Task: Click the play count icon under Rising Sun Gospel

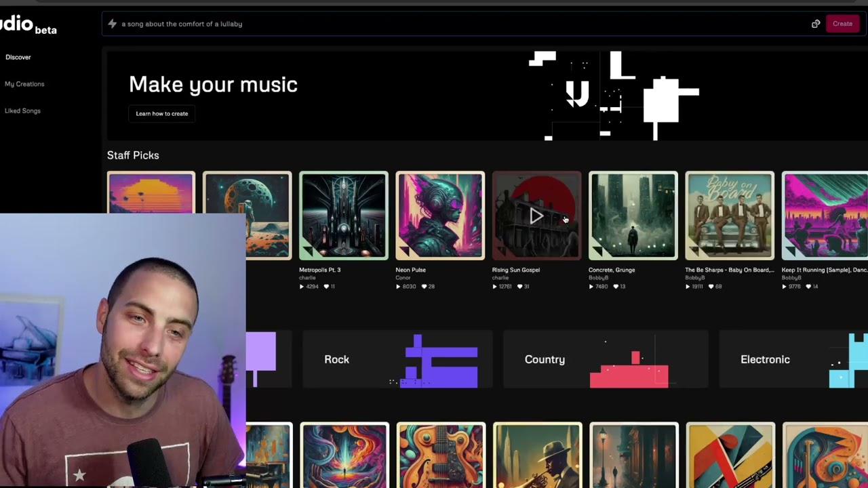Action: (x=494, y=287)
